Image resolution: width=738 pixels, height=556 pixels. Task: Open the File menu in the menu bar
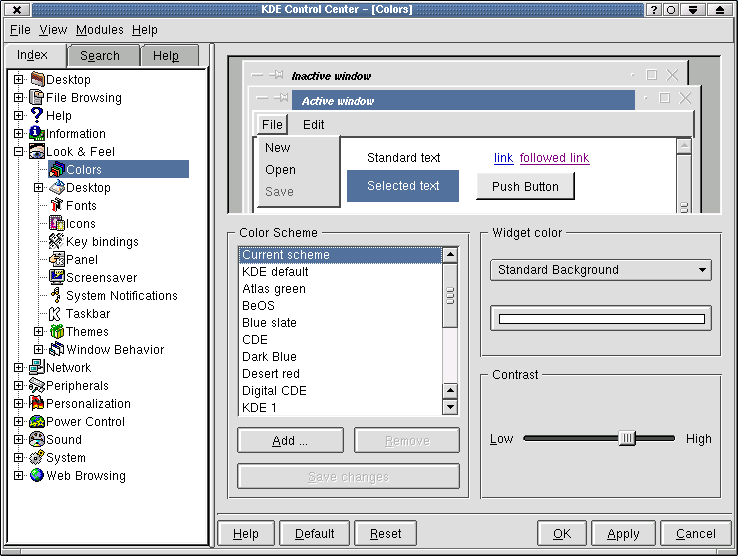pyautogui.click(x=20, y=30)
